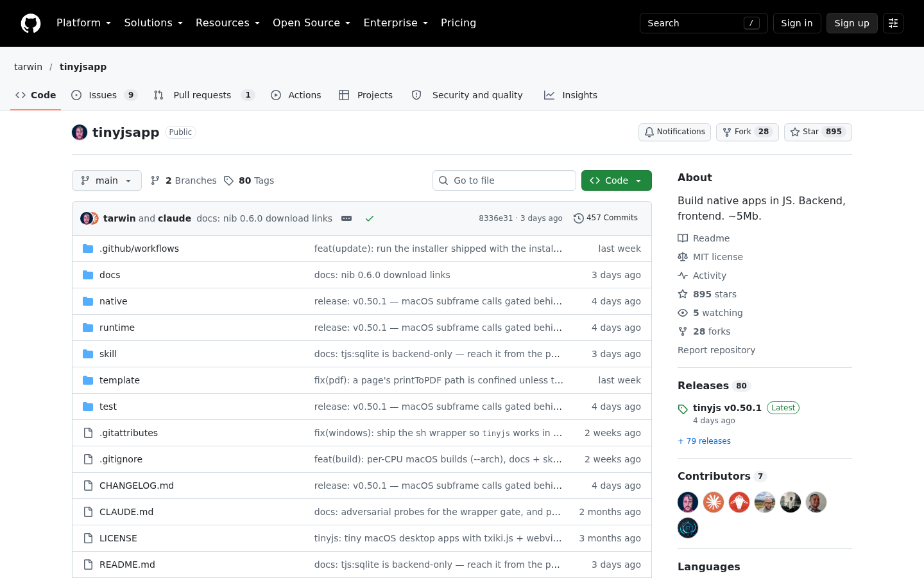Expand the Solutions menu
The height and width of the screenshot is (578, 924).
click(153, 23)
